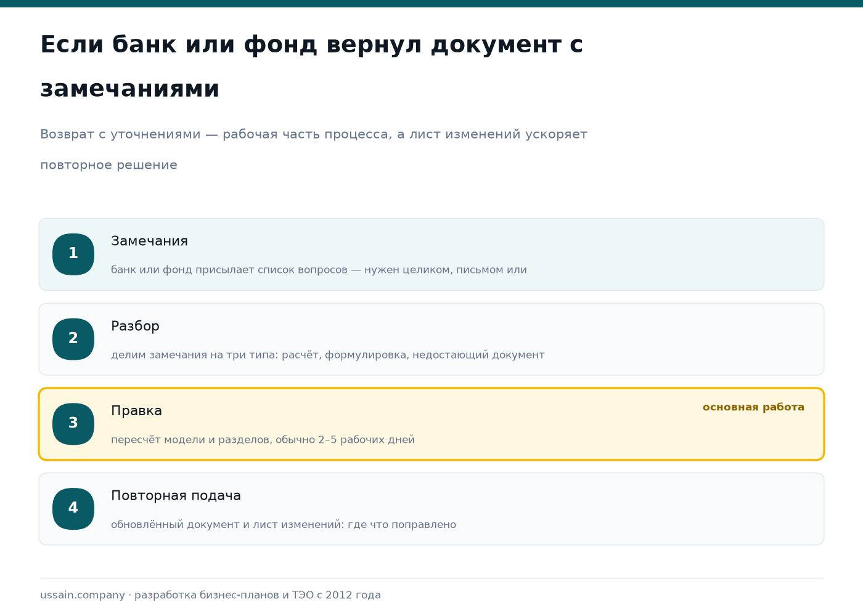
Task: Select the 'Правка' step title
Action: 136,411
